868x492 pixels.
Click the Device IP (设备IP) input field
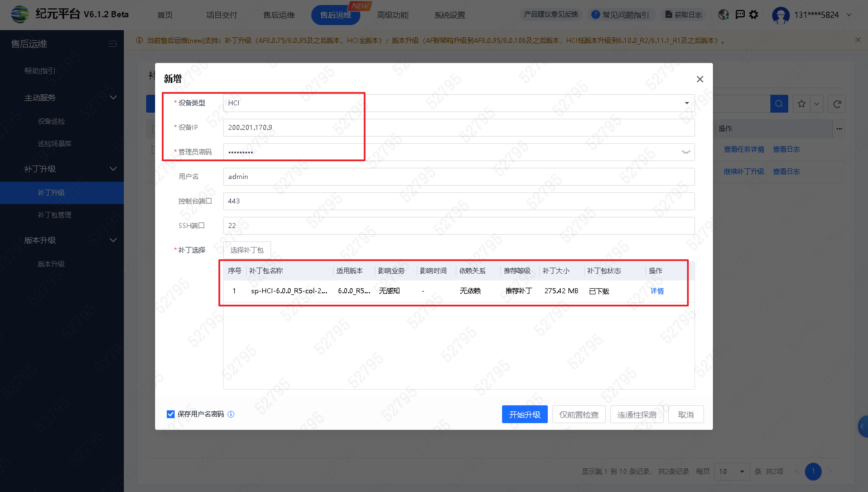[458, 128]
